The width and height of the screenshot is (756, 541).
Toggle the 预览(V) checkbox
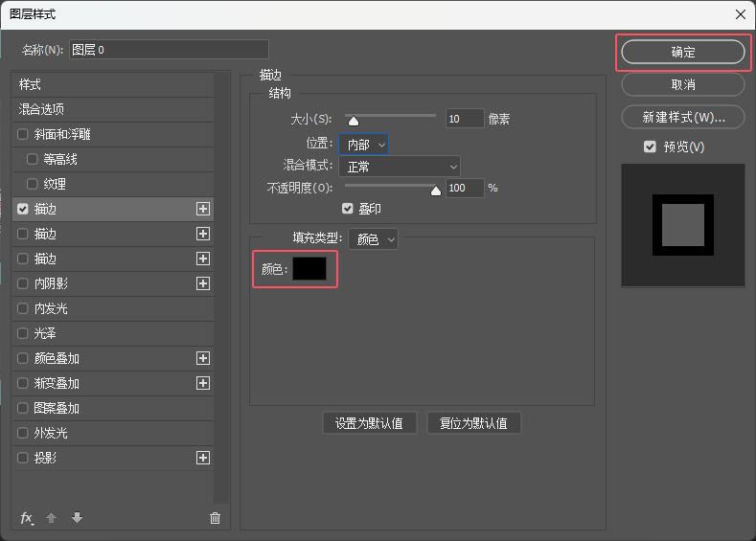650,147
